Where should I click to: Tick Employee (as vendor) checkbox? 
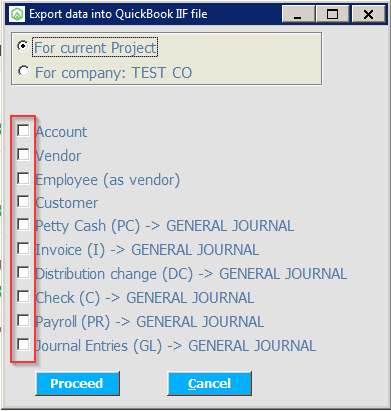click(23, 178)
